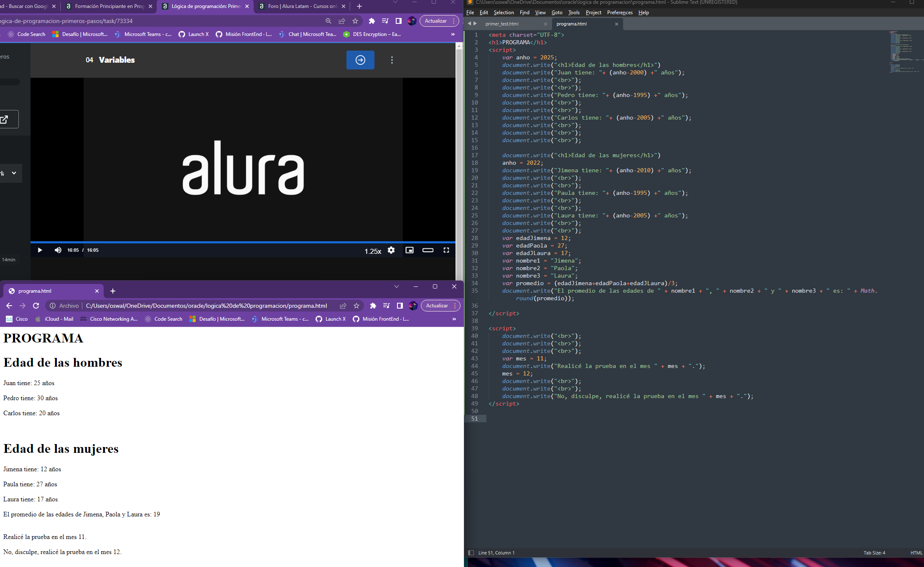Share icon in programa.html browser
The height and width of the screenshot is (567, 924).
(x=343, y=306)
